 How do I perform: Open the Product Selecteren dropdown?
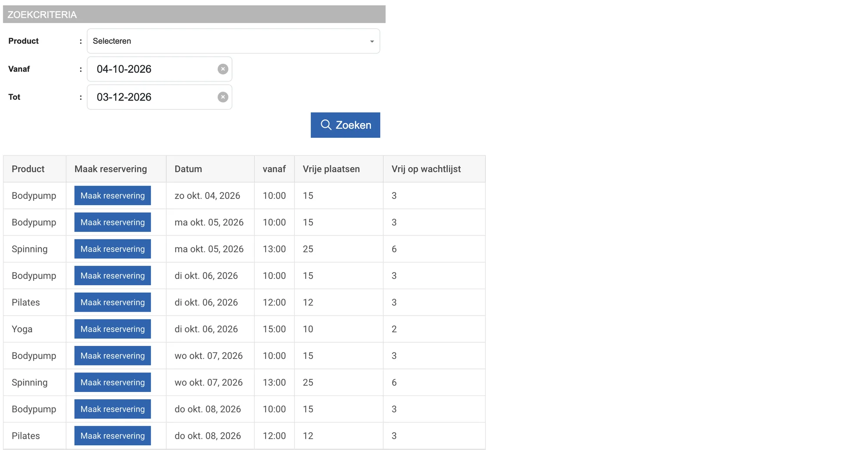[233, 41]
